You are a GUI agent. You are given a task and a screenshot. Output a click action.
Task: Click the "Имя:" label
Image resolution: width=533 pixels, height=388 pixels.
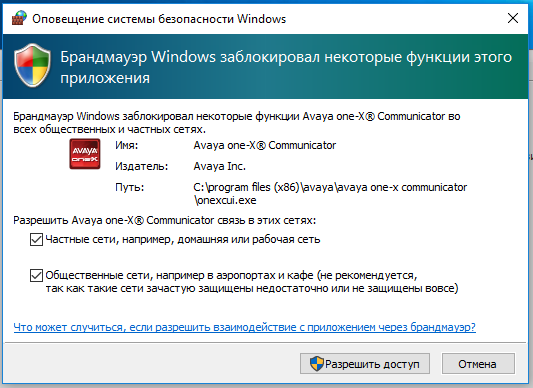click(126, 146)
